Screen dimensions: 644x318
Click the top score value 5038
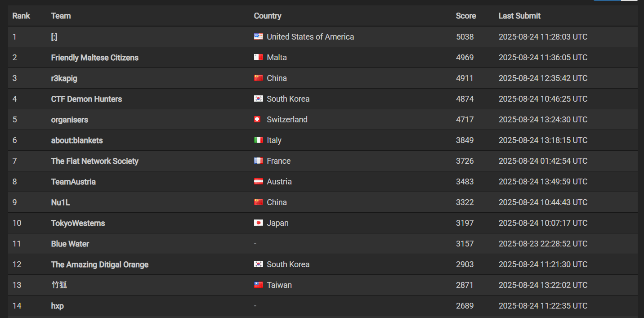click(x=465, y=37)
